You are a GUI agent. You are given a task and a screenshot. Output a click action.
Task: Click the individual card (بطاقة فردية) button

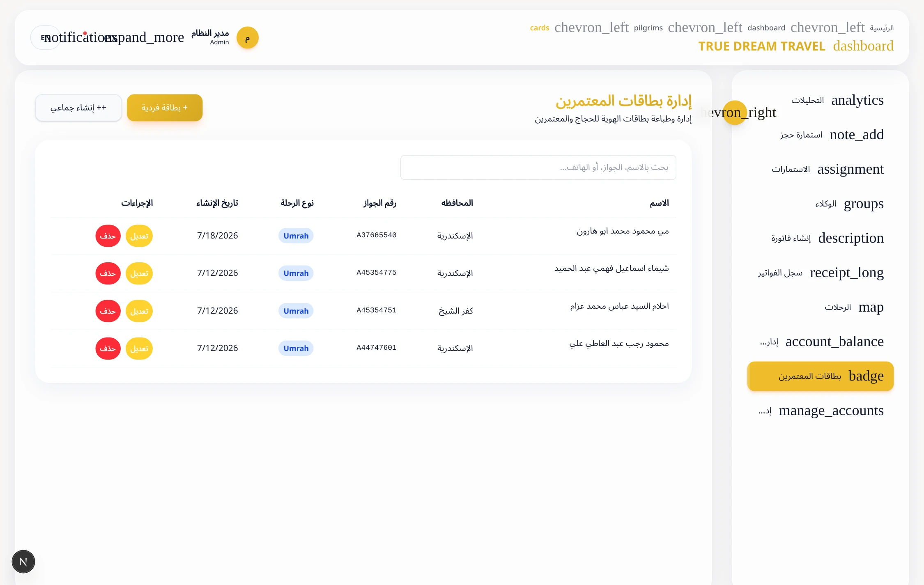pyautogui.click(x=165, y=108)
